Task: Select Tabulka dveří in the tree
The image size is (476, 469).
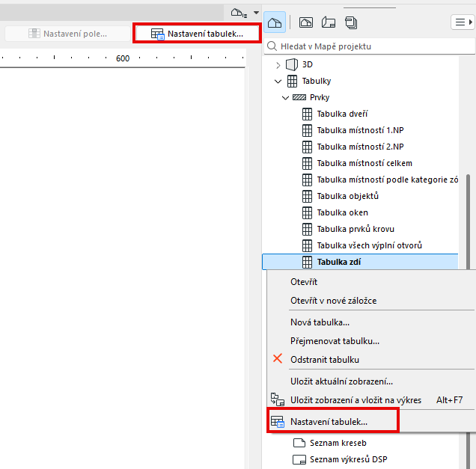Action: tap(342, 114)
